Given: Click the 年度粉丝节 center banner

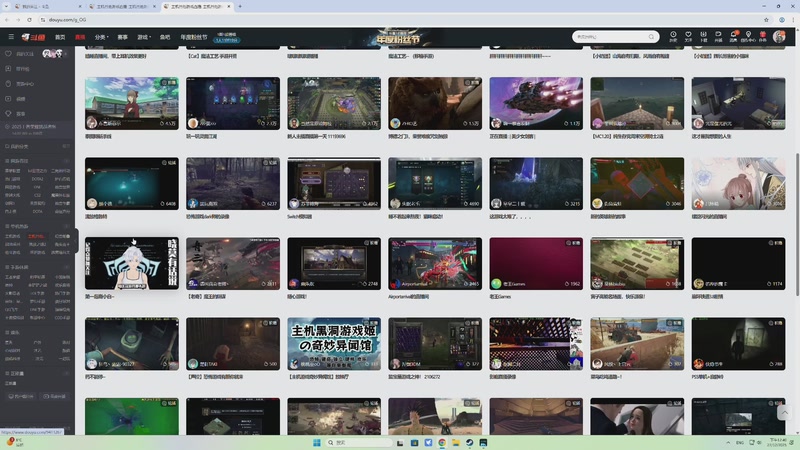Looking at the screenshot, I should click(399, 37).
